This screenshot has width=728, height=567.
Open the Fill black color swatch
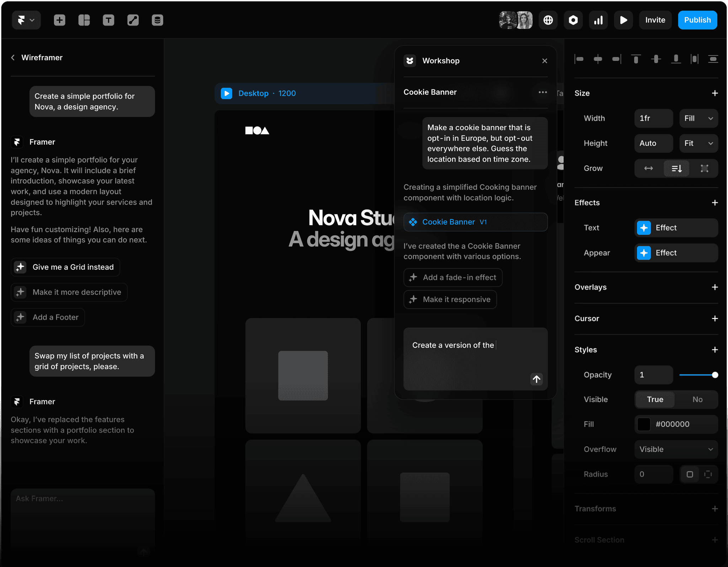(644, 424)
